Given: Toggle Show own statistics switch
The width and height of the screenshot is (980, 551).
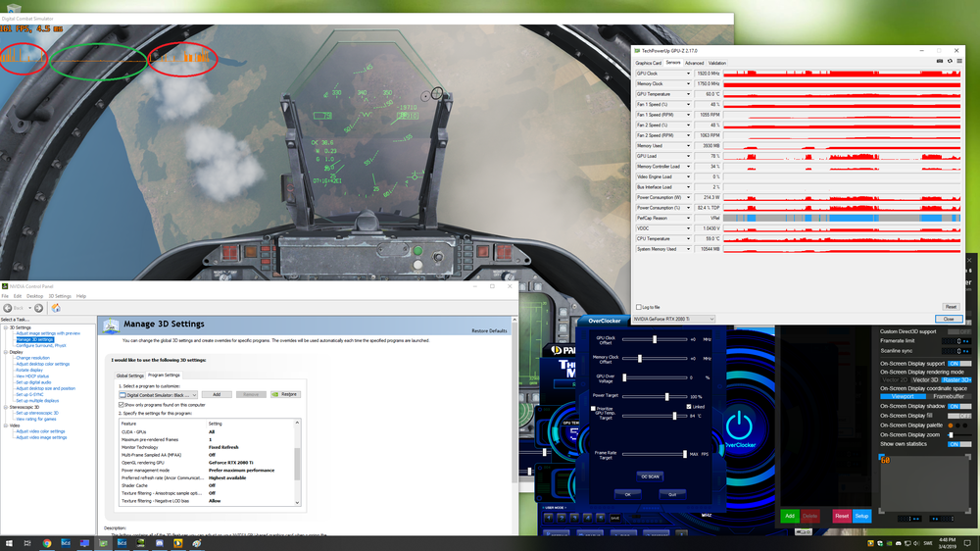Looking at the screenshot, I should click(959, 444).
